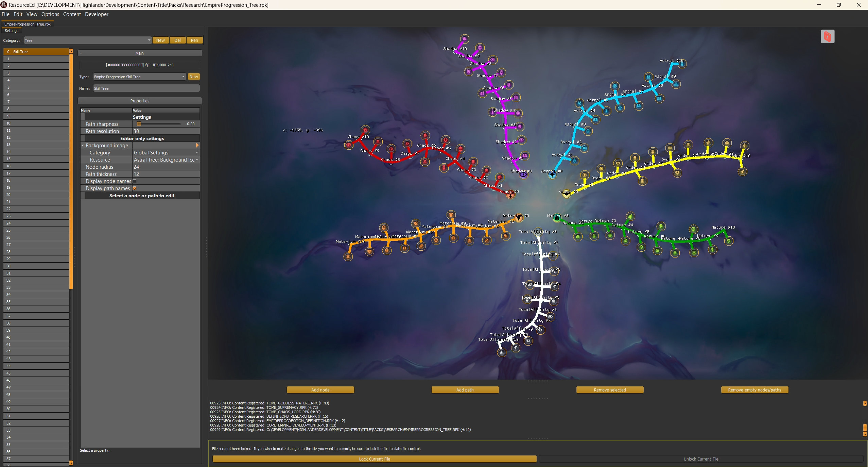868x467 pixels.
Task: Open the Developer menu
Action: pos(97,14)
